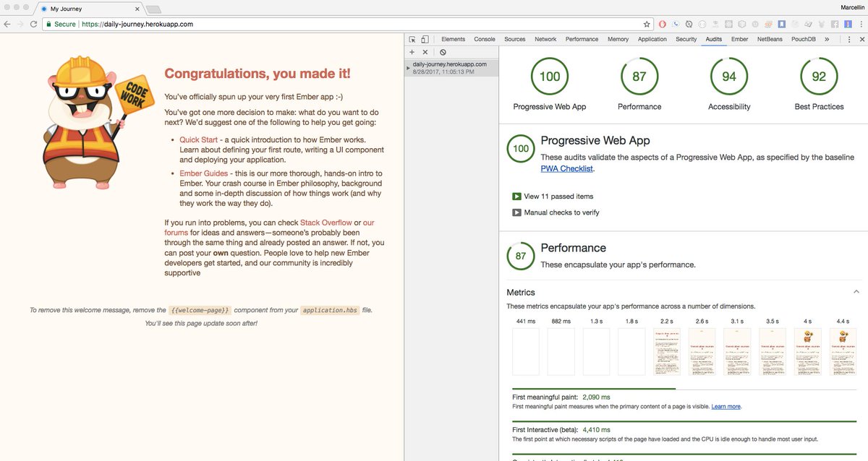Screen dimensions: 868x461
Task: Collapse the Metrics section chevron
Action: coord(856,292)
